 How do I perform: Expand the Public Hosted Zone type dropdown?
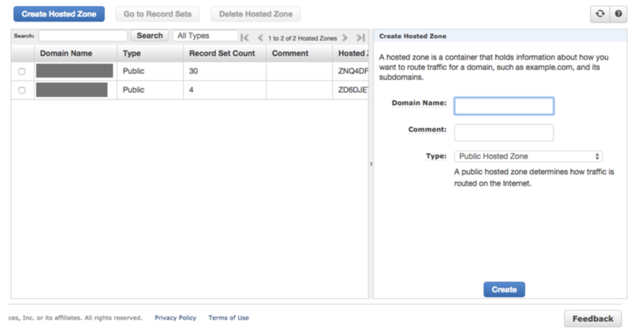point(528,156)
